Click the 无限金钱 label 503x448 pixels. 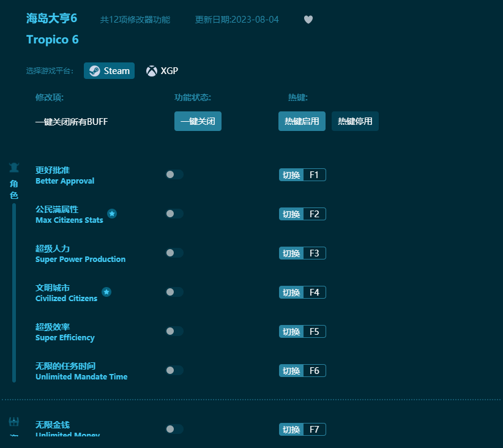click(53, 425)
